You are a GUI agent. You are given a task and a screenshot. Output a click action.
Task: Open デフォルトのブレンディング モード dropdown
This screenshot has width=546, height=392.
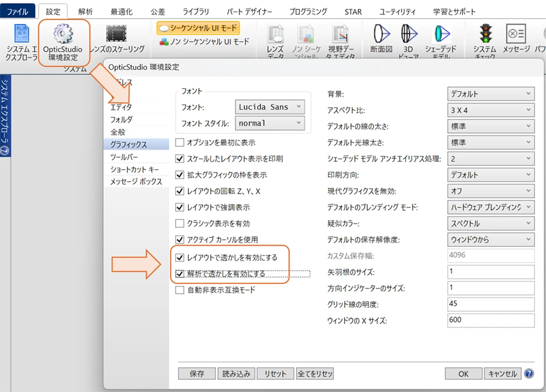[491, 207]
